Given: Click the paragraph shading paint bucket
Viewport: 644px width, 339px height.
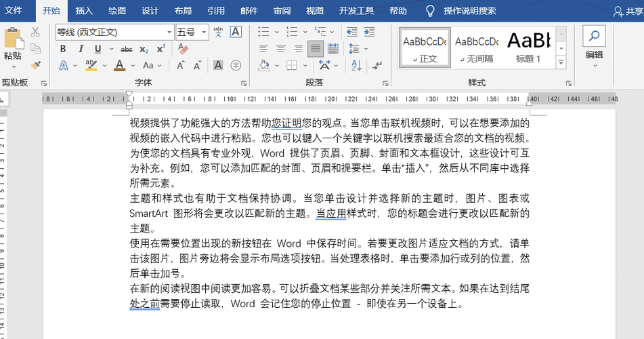Looking at the screenshot, I should [263, 65].
